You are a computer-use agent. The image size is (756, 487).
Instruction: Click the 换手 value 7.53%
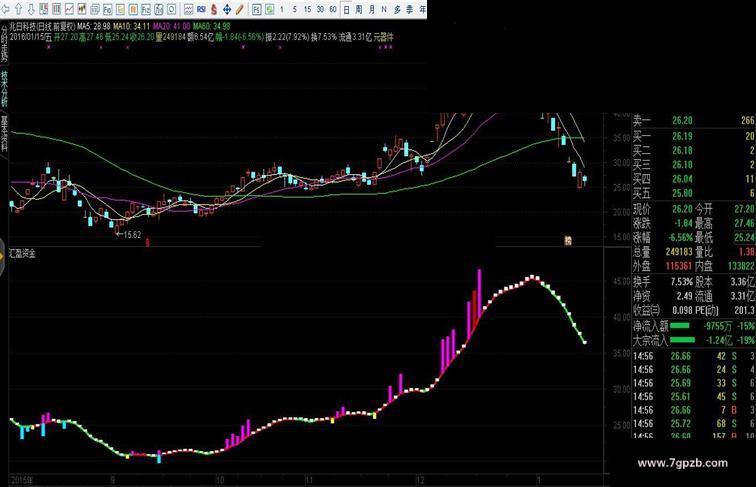click(x=681, y=282)
